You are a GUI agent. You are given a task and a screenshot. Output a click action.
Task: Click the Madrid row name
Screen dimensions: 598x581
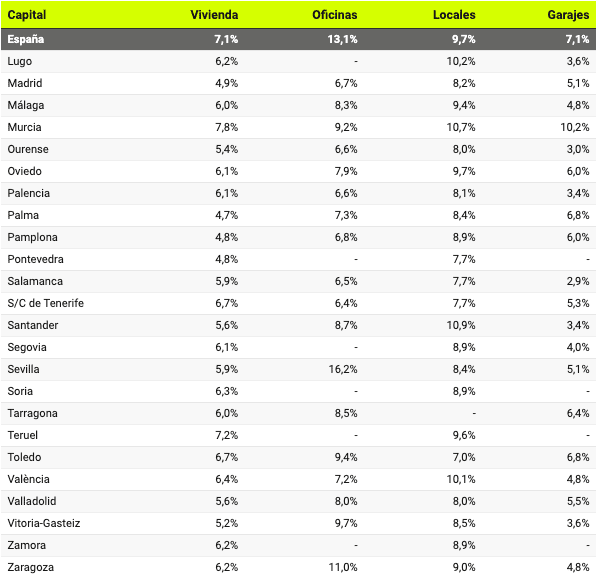coord(25,83)
